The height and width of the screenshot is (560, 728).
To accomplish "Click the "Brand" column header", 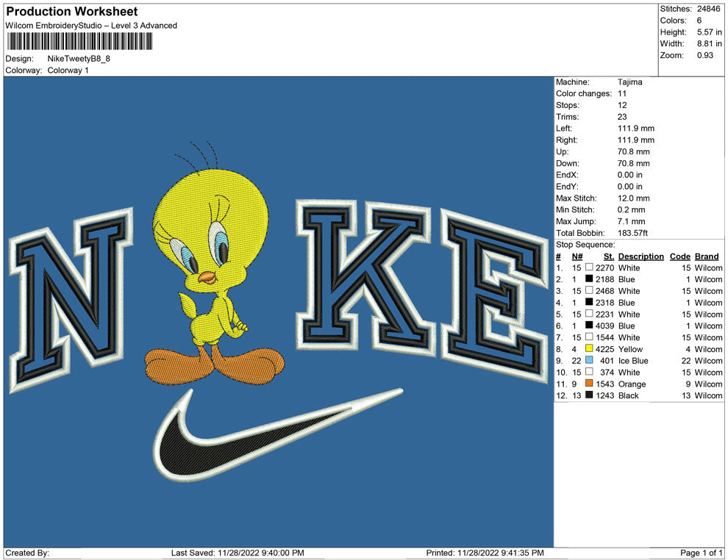I will point(707,256).
